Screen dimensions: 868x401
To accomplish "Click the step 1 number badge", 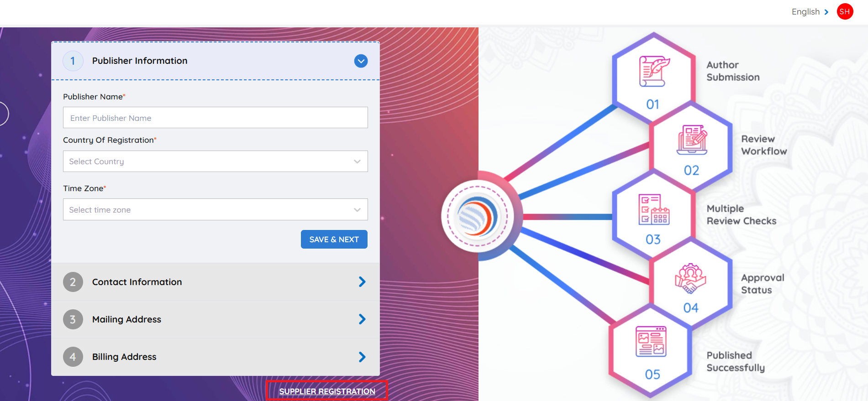I will point(73,61).
